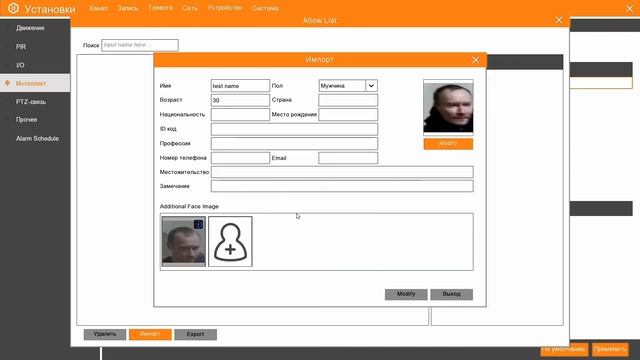Click the Выход button
The height and width of the screenshot is (360, 640).
tap(451, 294)
